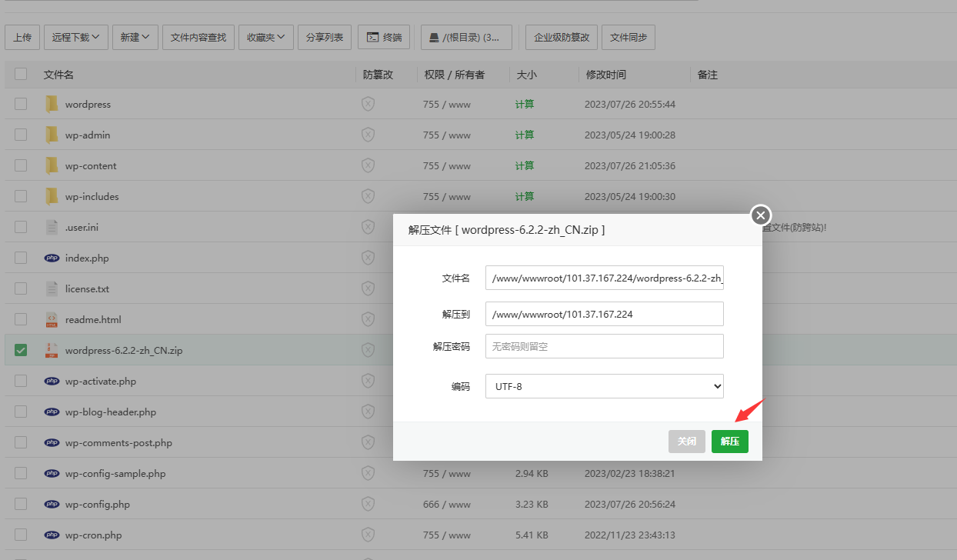957x560 pixels.
Task: Toggle the select-all checkbox in header
Action: [21, 75]
